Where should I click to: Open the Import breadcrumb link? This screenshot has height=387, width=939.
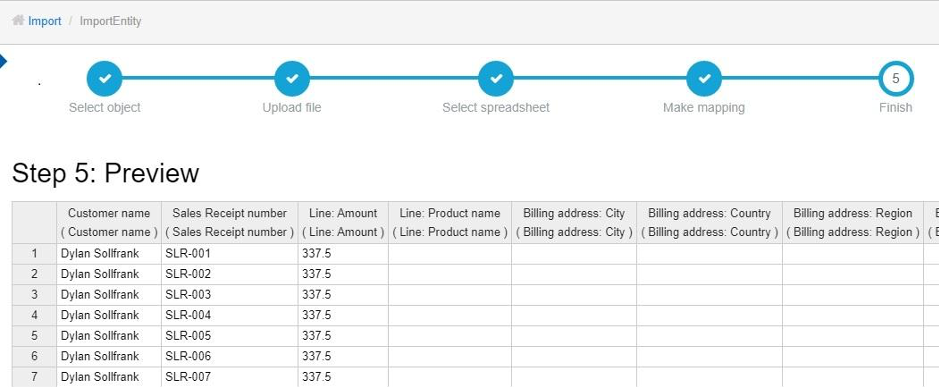coord(44,21)
